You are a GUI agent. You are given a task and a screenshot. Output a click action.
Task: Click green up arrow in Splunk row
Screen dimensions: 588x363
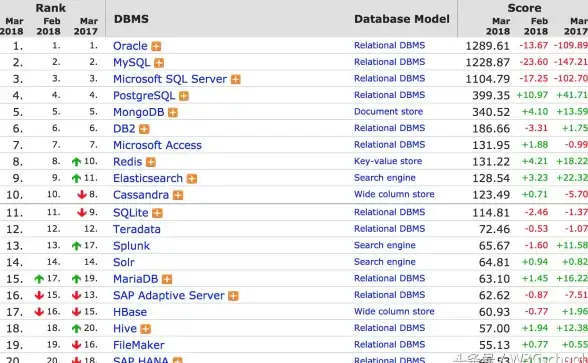tap(76, 246)
